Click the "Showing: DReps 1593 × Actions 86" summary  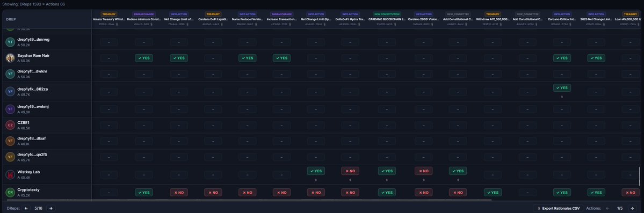coord(33,4)
